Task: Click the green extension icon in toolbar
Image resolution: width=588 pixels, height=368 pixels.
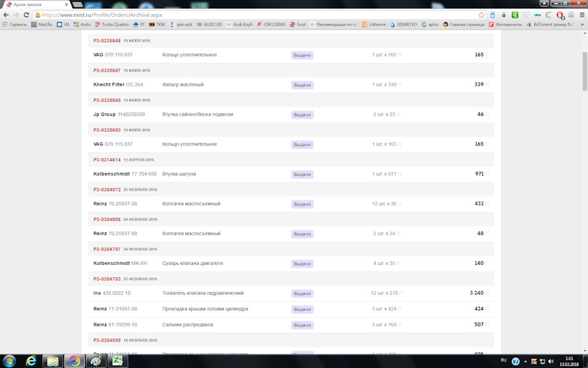Action: point(515,15)
